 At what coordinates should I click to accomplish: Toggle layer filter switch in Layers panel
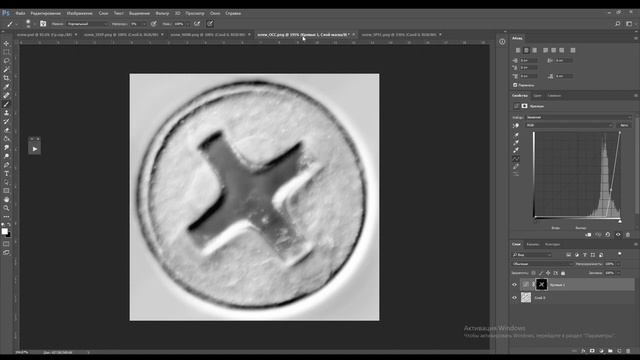[620, 254]
